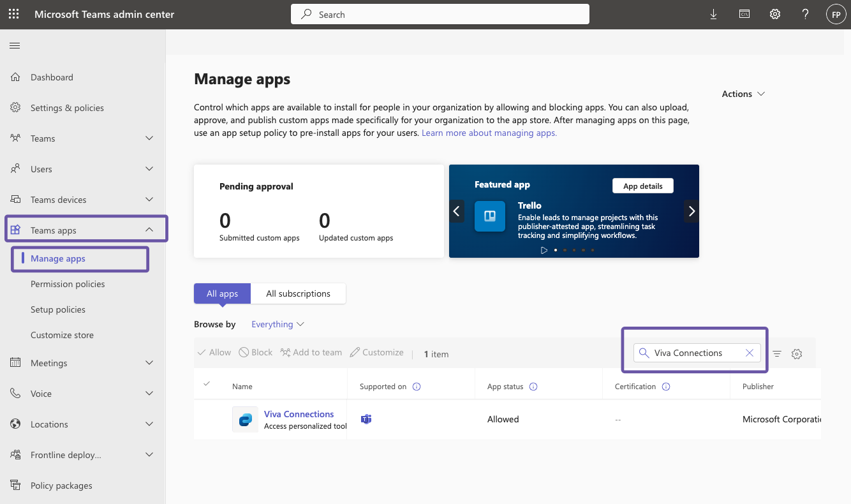Click the Name column header
The width and height of the screenshot is (851, 504).
coord(242,387)
